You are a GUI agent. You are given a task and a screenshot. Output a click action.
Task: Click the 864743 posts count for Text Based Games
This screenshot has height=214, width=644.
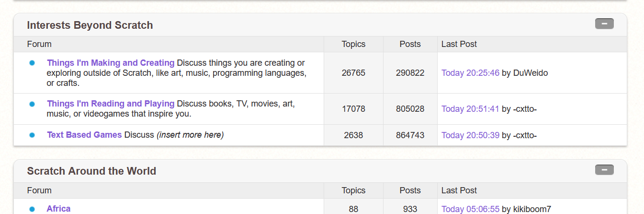tap(410, 135)
